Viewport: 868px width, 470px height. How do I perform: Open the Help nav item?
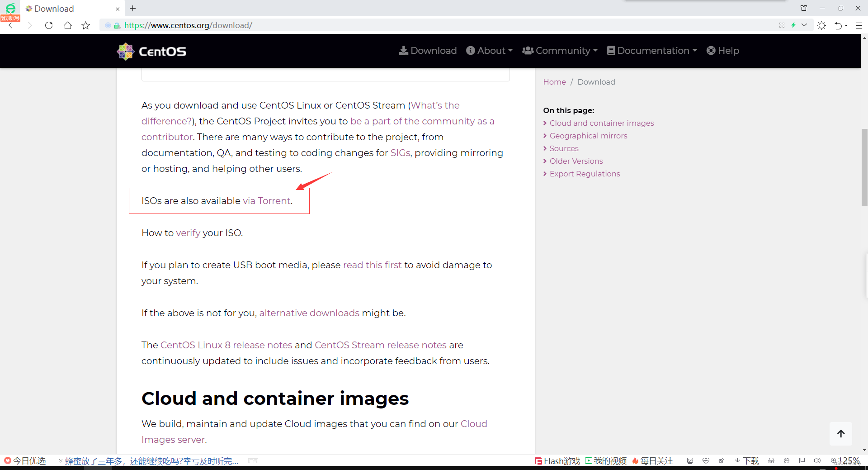(723, 51)
